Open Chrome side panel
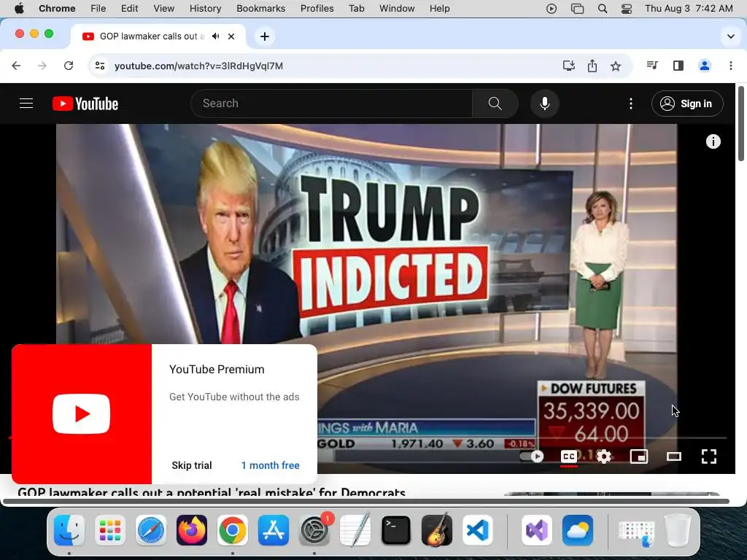 (678, 66)
